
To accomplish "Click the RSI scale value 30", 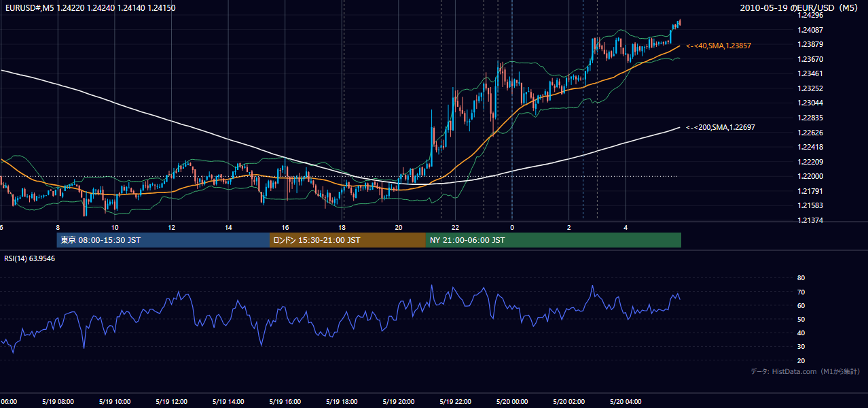I will (x=801, y=347).
